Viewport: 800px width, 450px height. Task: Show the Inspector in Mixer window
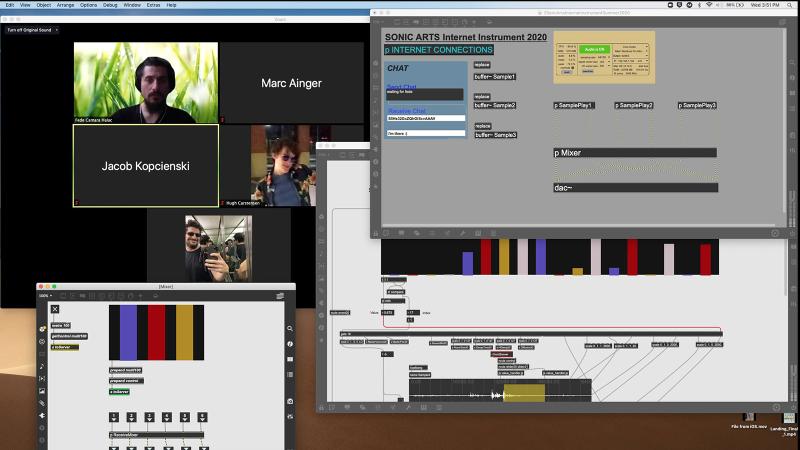pos(290,344)
